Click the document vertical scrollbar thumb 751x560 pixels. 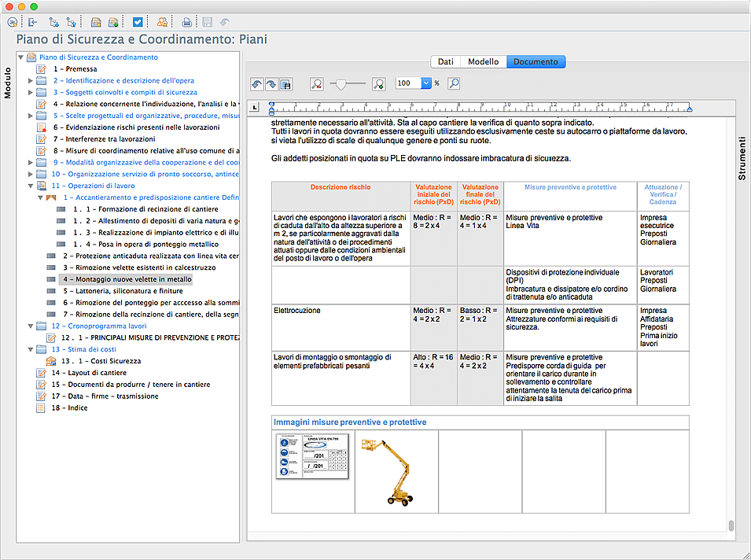pyautogui.click(x=731, y=525)
